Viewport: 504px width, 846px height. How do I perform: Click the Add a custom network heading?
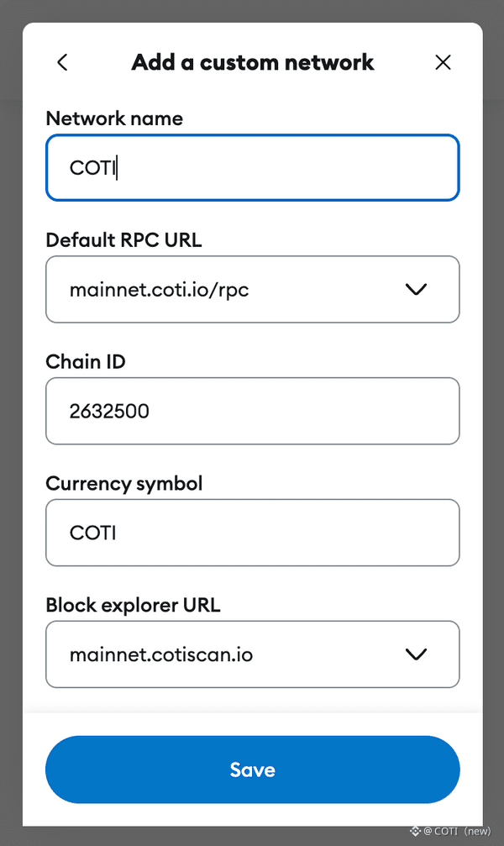[252, 62]
